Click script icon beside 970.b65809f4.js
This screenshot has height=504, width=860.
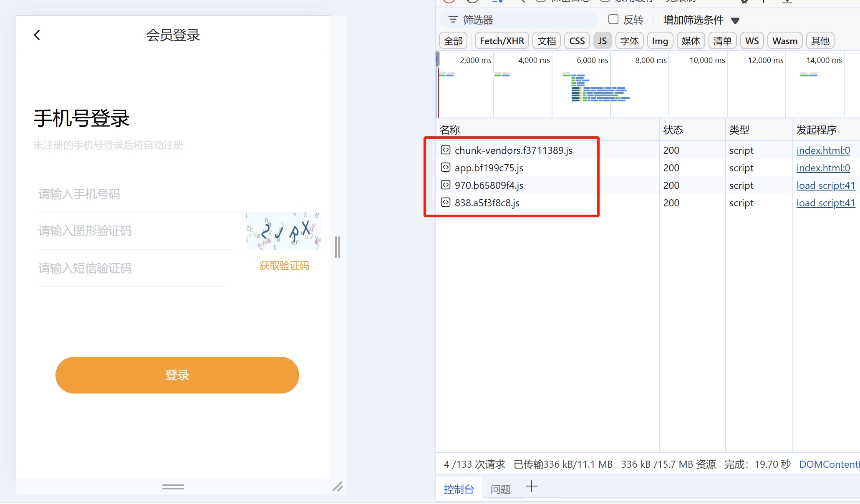tap(446, 185)
